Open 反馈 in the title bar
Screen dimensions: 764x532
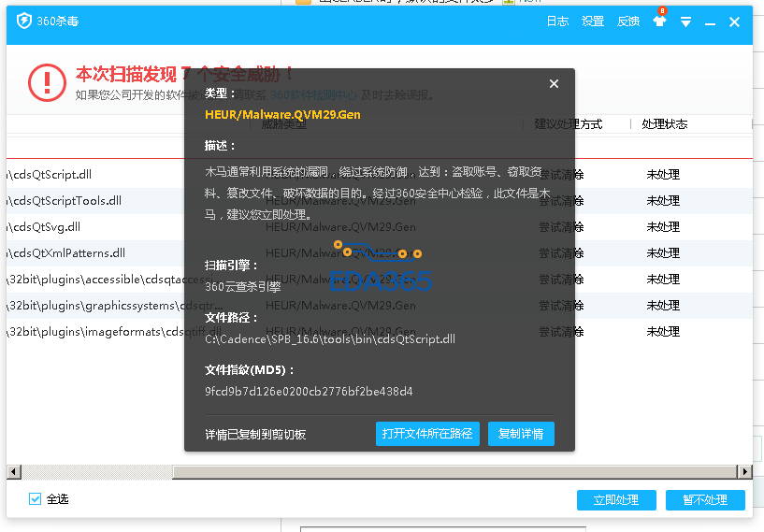628,21
